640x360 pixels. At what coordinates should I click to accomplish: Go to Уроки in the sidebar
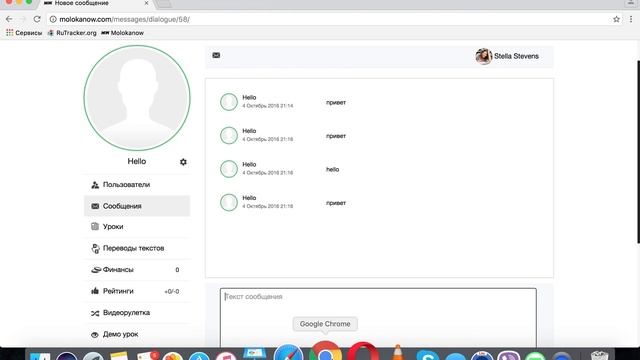137,227
